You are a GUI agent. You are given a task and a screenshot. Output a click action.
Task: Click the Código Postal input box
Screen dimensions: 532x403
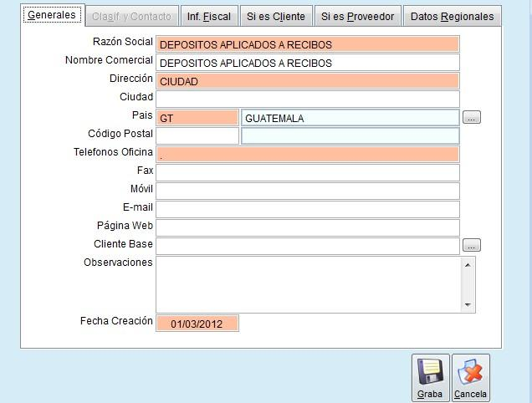(197, 135)
